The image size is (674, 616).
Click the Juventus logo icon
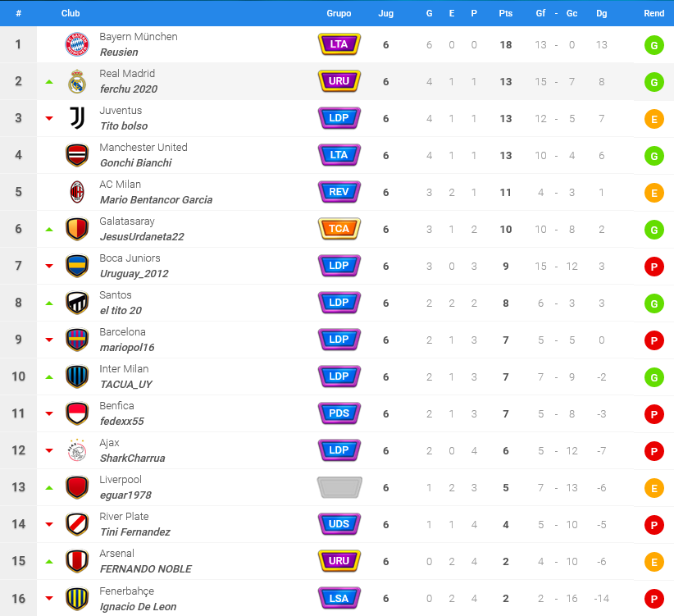click(77, 118)
